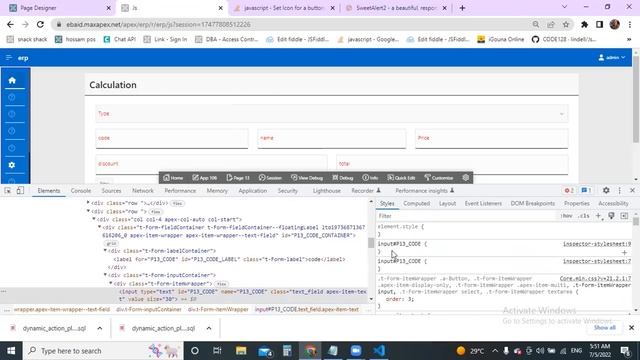Open snack shack bookmark
The height and width of the screenshot is (360, 640).
point(27,39)
